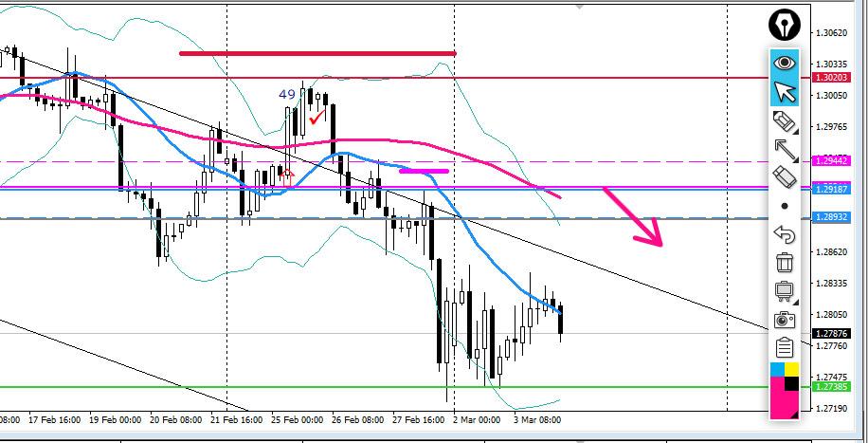
Task: Click the 17 Feb 16:00 time label
Action: click(52, 420)
